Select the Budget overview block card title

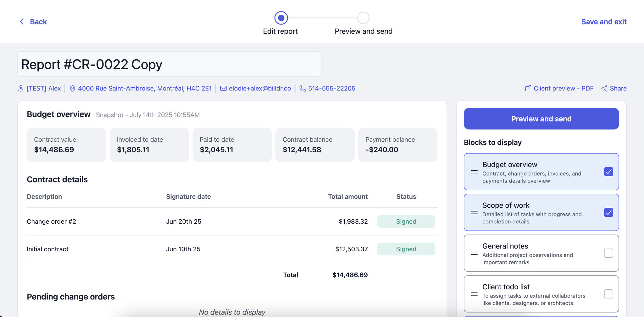pos(509,165)
